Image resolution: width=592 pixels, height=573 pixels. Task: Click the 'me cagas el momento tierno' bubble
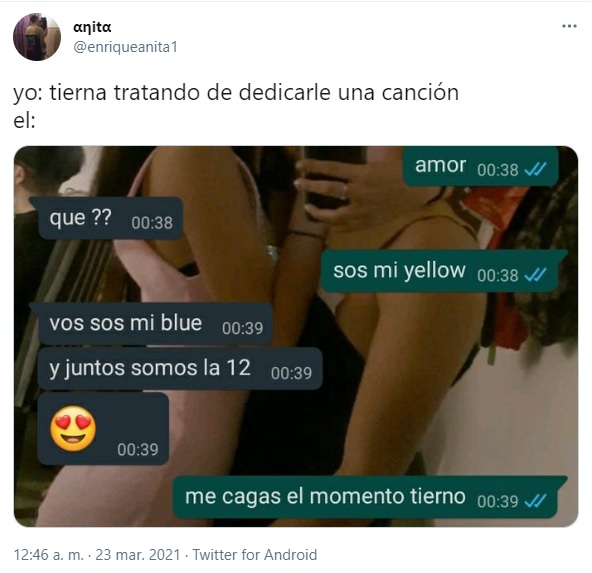368,497
